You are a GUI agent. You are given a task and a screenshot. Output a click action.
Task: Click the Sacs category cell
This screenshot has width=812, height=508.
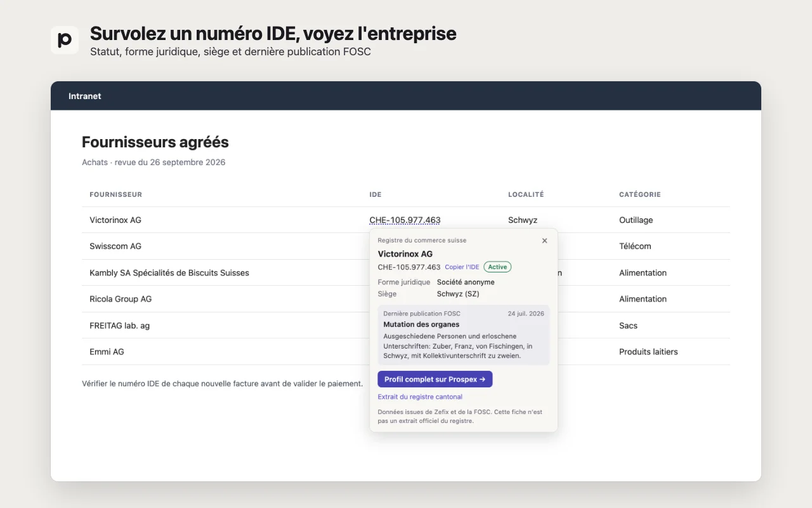(629, 326)
